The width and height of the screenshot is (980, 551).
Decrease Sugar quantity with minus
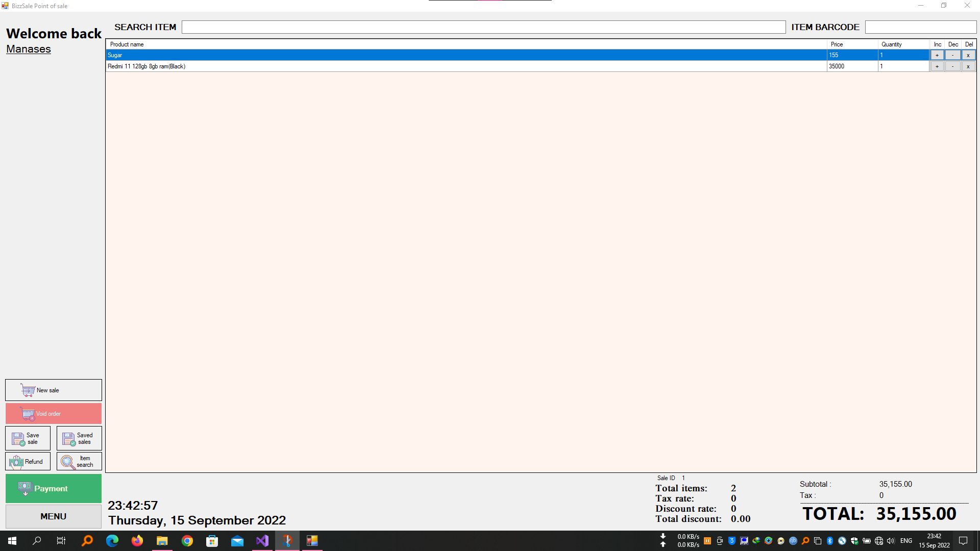(952, 55)
